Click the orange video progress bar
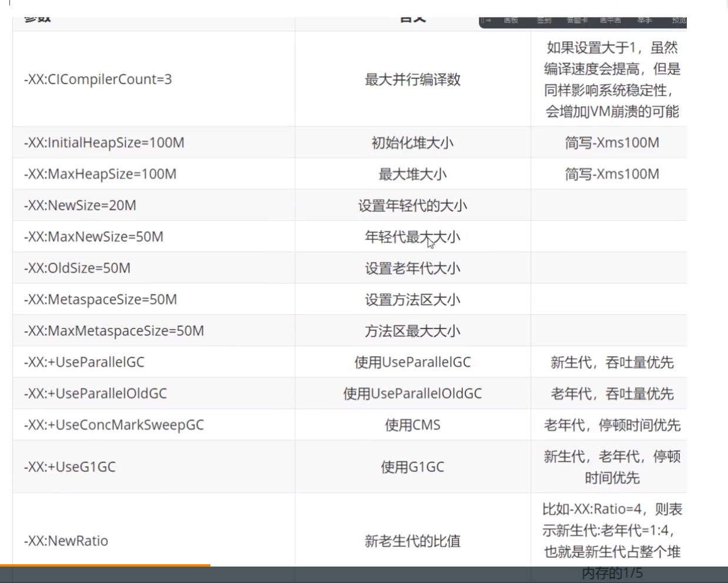 [x=105, y=565]
